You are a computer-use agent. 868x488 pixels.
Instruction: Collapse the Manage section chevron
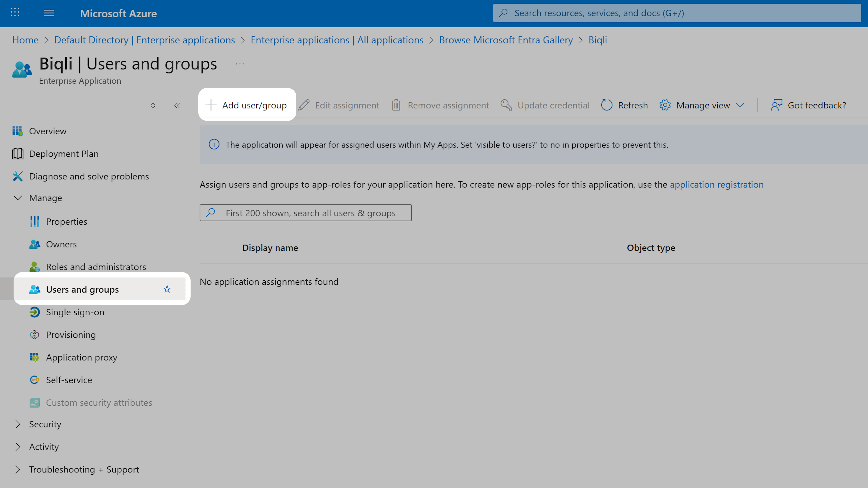pos(18,198)
